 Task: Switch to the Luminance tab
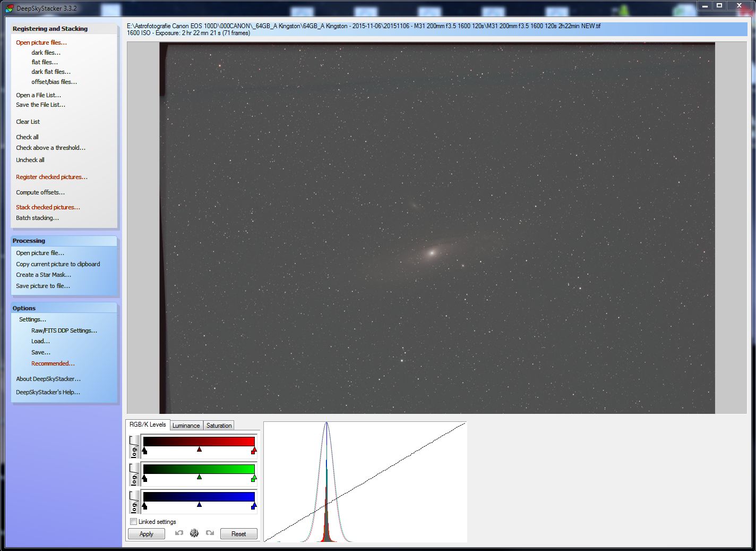click(x=186, y=425)
